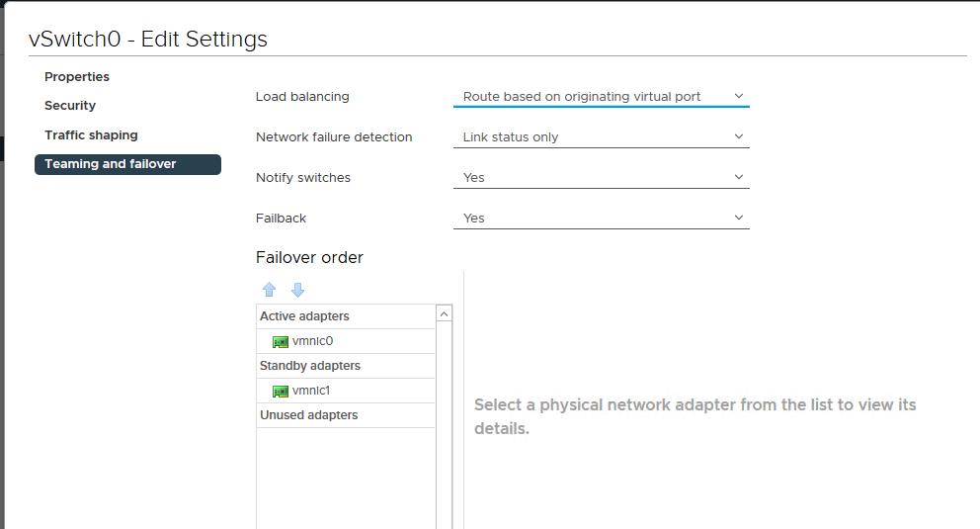This screenshot has height=529, width=980.
Task: Click the Unused adapters group header
Action: 309,415
